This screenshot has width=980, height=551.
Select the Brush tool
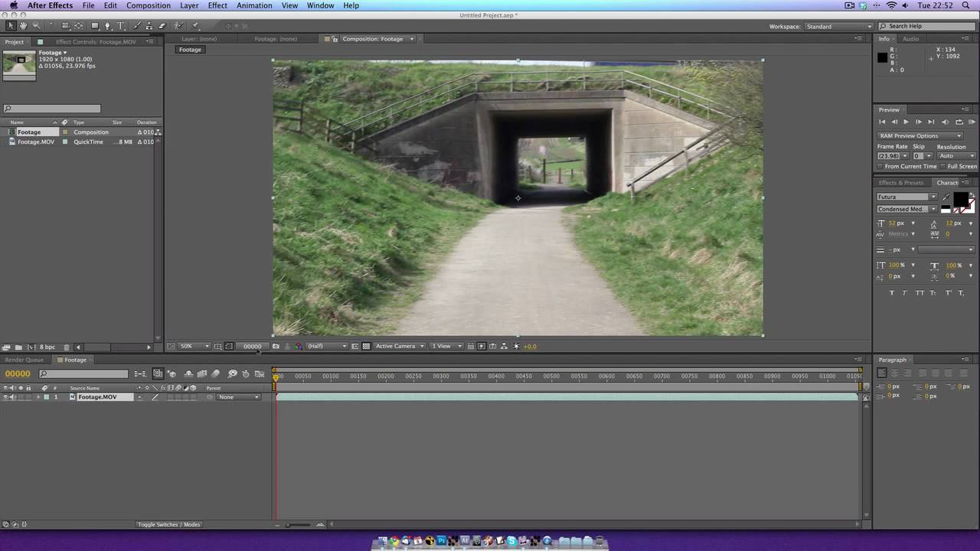pos(138,26)
